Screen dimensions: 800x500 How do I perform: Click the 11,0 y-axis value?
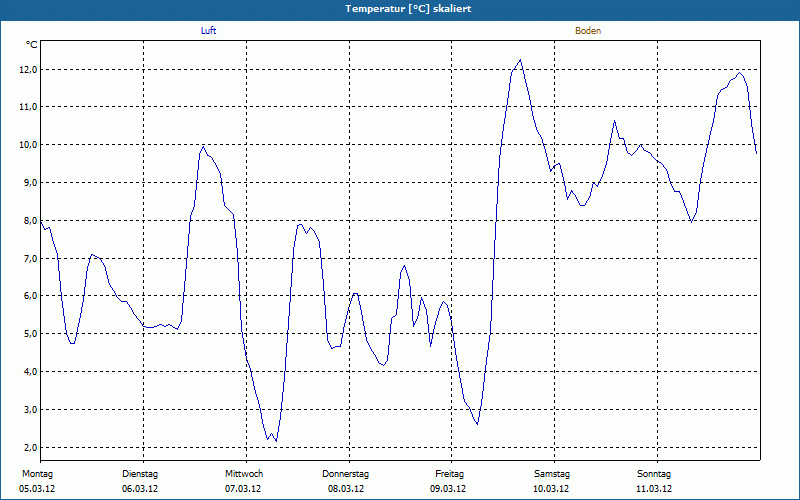point(28,107)
